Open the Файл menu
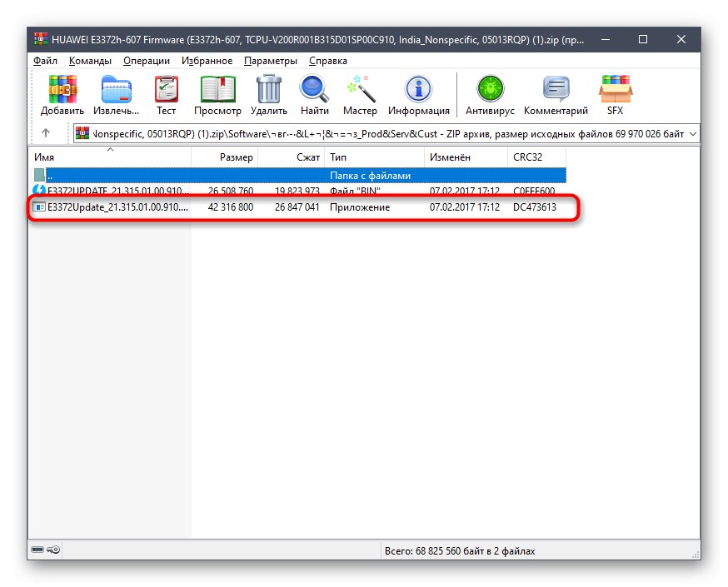The width and height of the screenshot is (728, 587). point(45,61)
